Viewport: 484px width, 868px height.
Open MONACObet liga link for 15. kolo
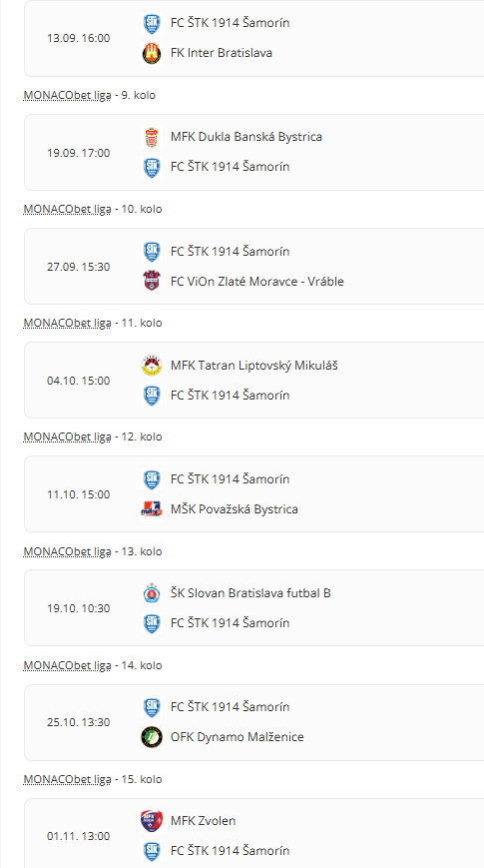coord(68,779)
